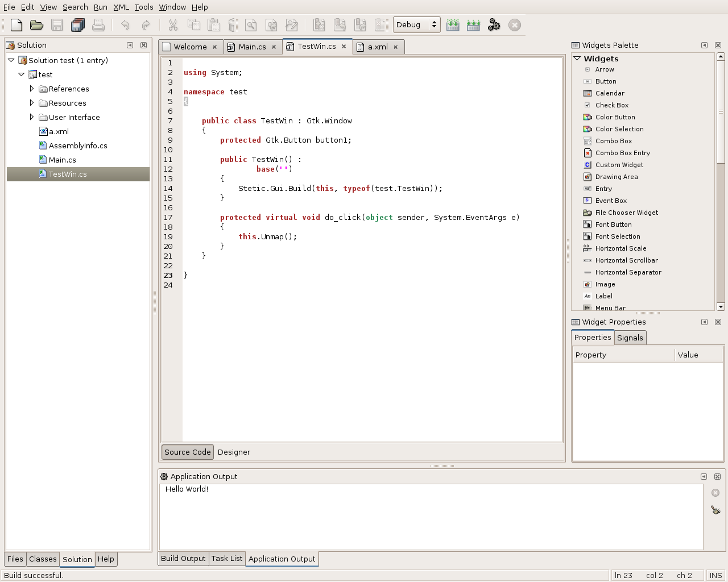Screen dimensions: 728x582
Task: Collapse the Solution test root node
Action: (11, 60)
